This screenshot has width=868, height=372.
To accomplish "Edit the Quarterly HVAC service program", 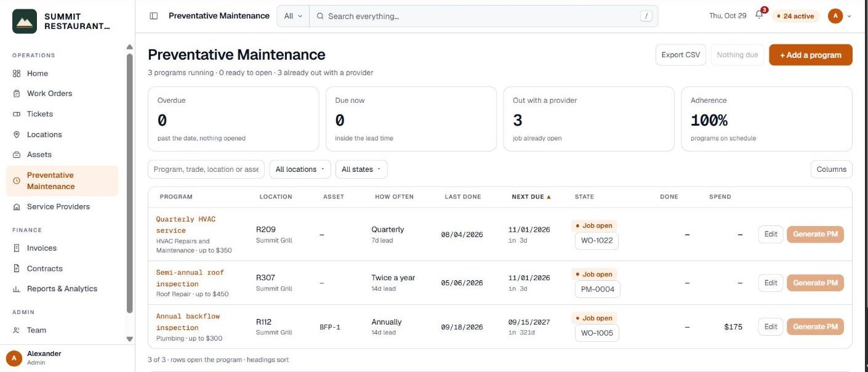I will tap(771, 234).
